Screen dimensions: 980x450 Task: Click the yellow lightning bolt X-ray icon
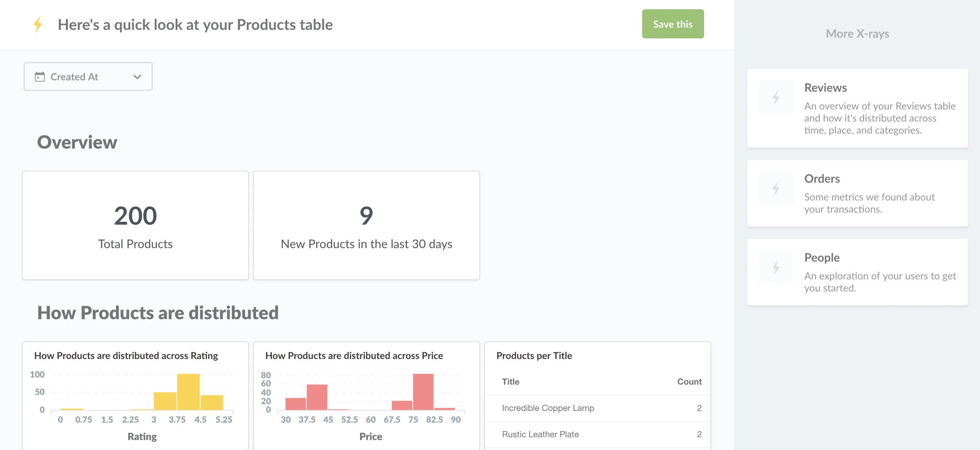pos(38,24)
